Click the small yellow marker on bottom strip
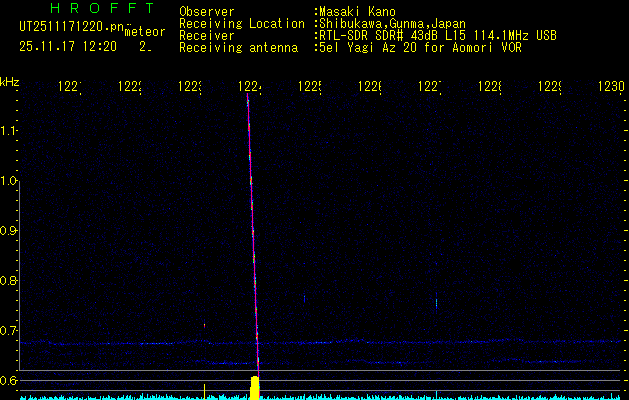 [204, 388]
